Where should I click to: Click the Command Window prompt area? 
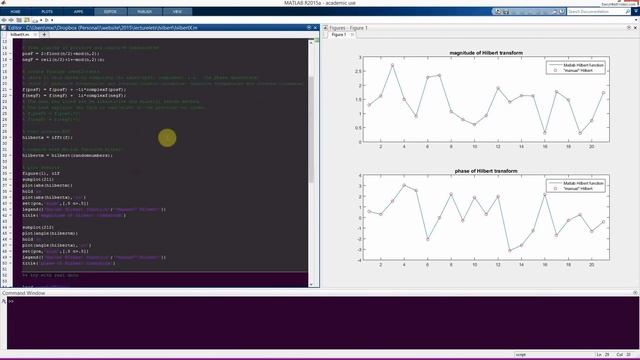322,322
